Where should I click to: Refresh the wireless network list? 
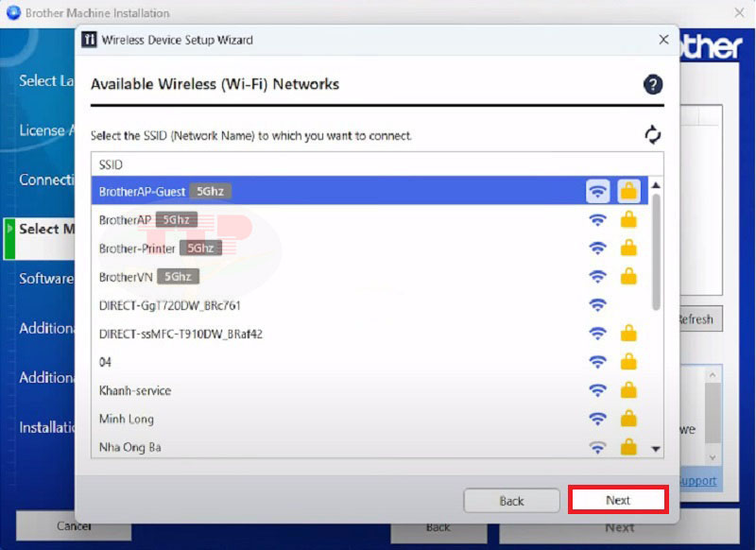click(x=653, y=135)
